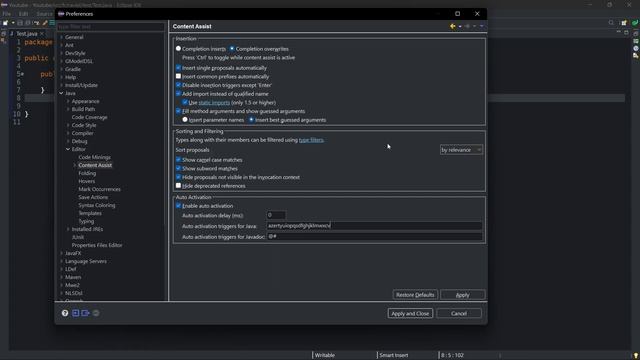Expand the General tree node
Screen dimensions: 640x360
tap(61, 37)
